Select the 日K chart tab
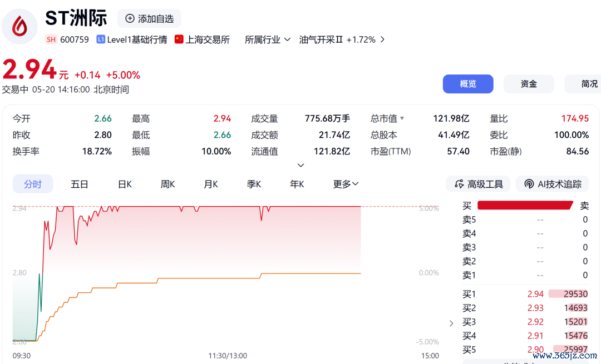The width and height of the screenshot is (601, 364). (x=125, y=184)
